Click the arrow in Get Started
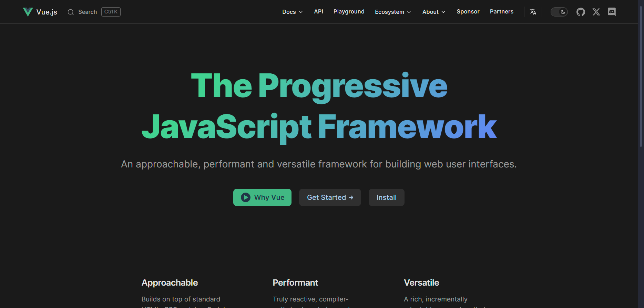The image size is (644, 308). [x=351, y=197]
